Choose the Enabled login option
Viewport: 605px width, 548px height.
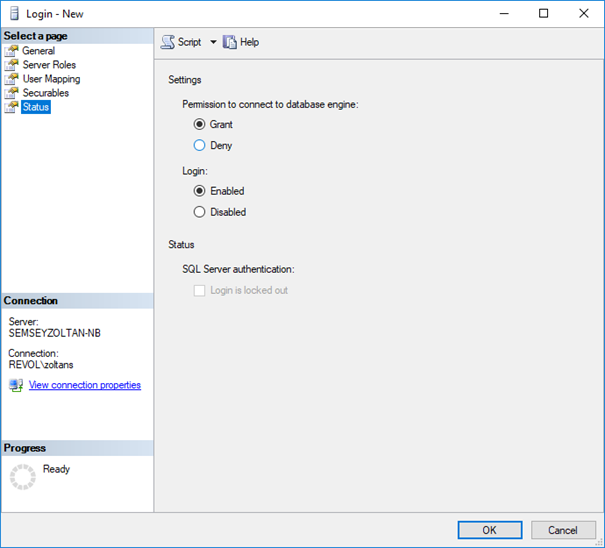pyautogui.click(x=200, y=191)
